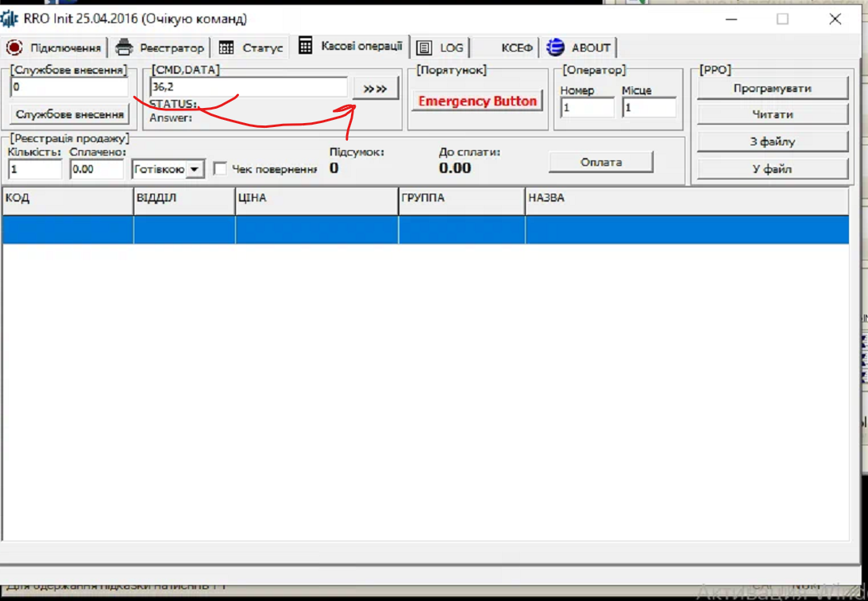Click the globe ABOUT icon
The width and height of the screenshot is (868, 601).
click(555, 48)
